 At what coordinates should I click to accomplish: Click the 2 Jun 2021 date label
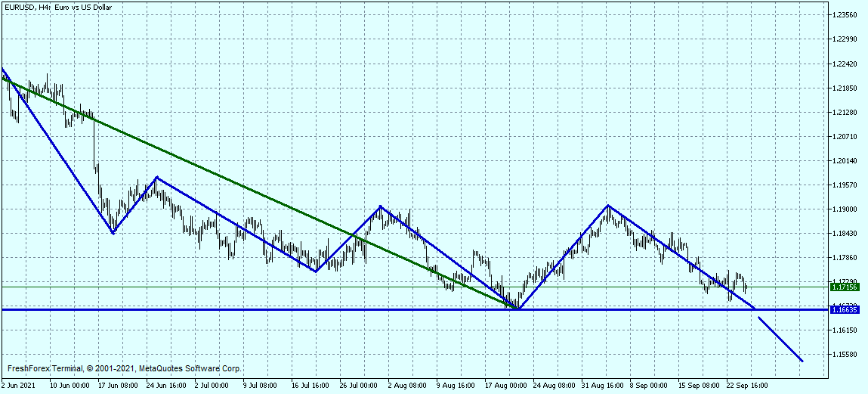tap(18, 385)
